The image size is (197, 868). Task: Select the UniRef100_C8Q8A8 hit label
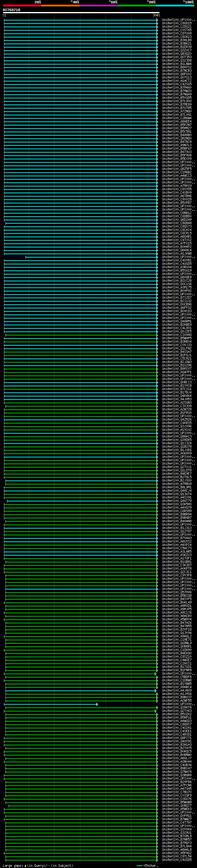tap(176, 223)
